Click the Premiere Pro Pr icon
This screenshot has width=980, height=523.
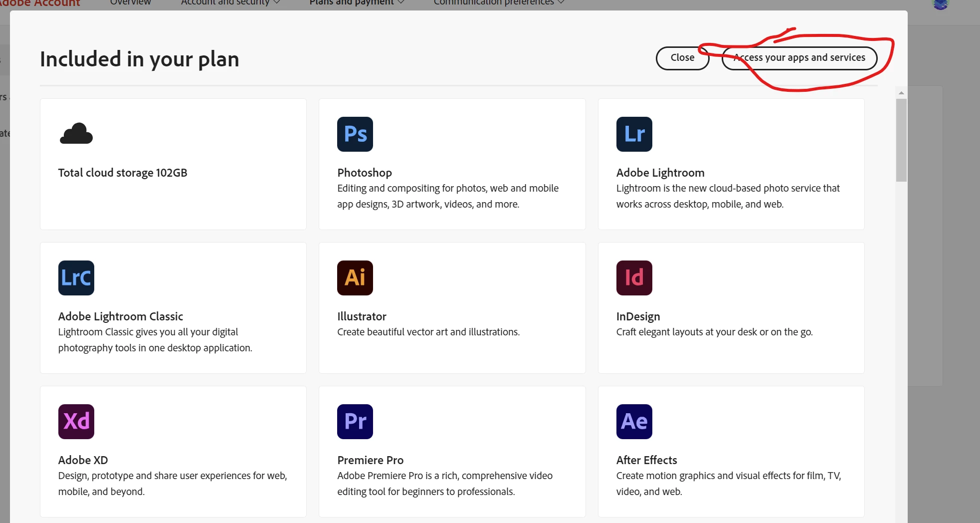coord(355,422)
